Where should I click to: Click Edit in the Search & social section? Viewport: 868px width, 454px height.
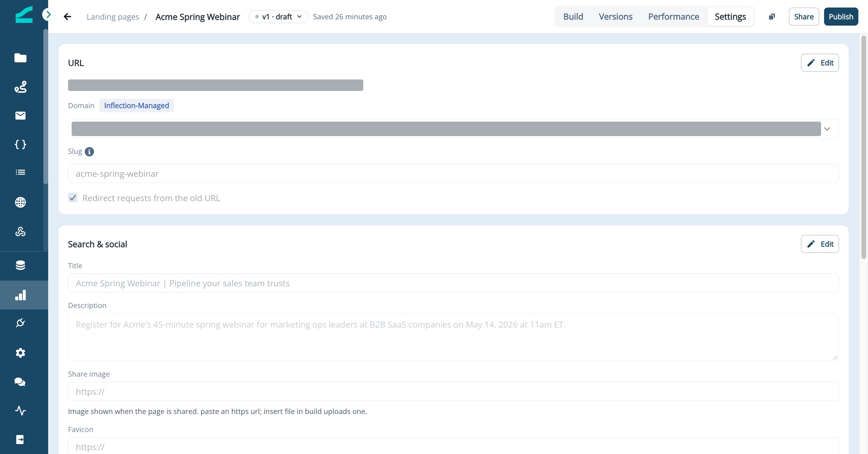coord(820,244)
